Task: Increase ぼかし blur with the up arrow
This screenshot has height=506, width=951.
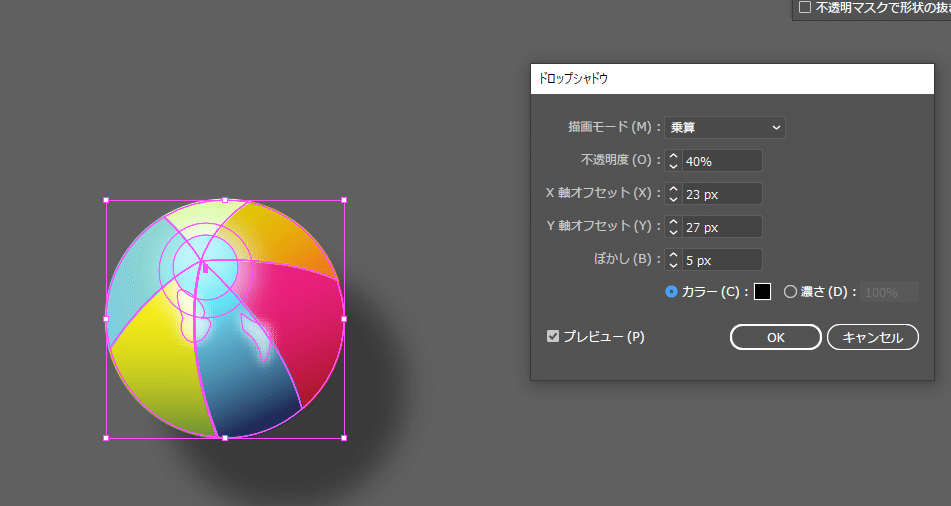Action: pos(673,255)
